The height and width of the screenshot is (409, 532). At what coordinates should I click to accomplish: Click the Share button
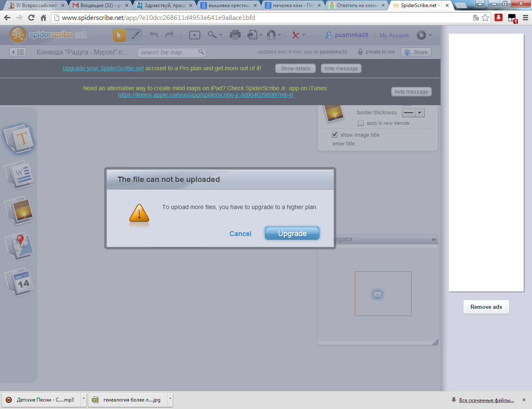click(x=416, y=52)
